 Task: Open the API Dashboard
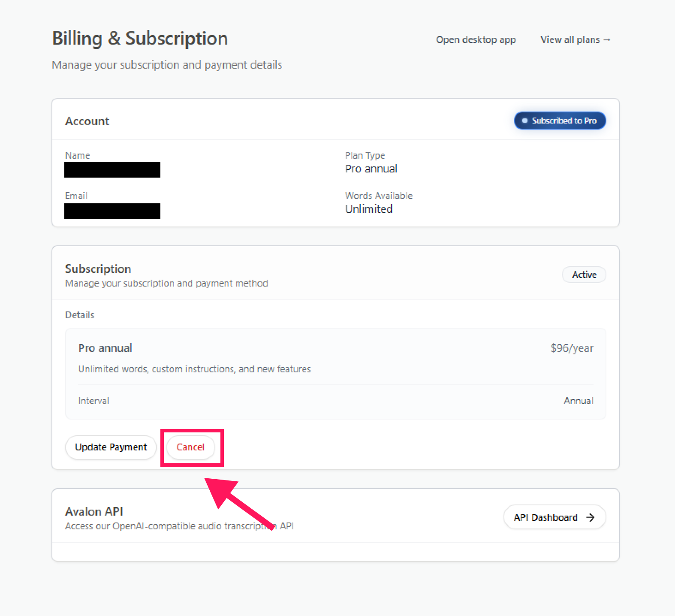(x=554, y=517)
